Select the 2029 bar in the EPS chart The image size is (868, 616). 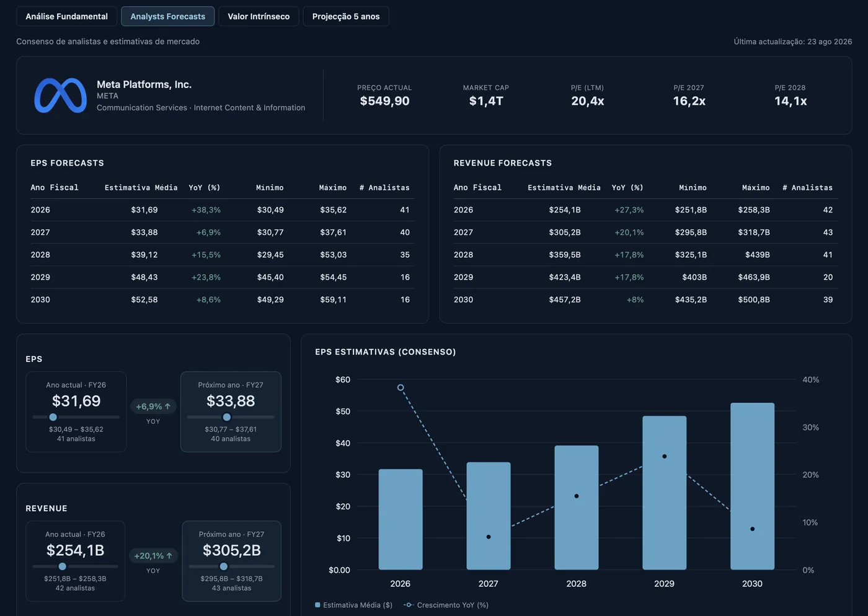[665, 493]
